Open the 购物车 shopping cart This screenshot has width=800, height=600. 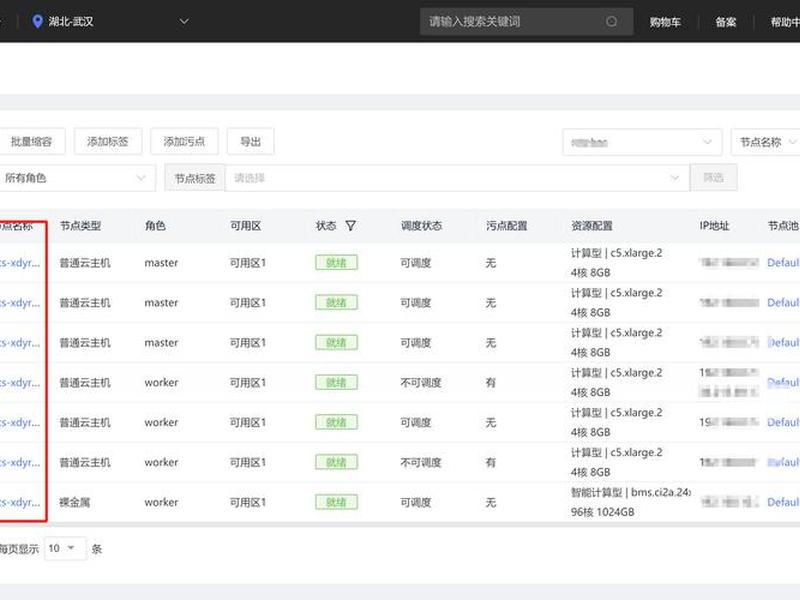(665, 22)
